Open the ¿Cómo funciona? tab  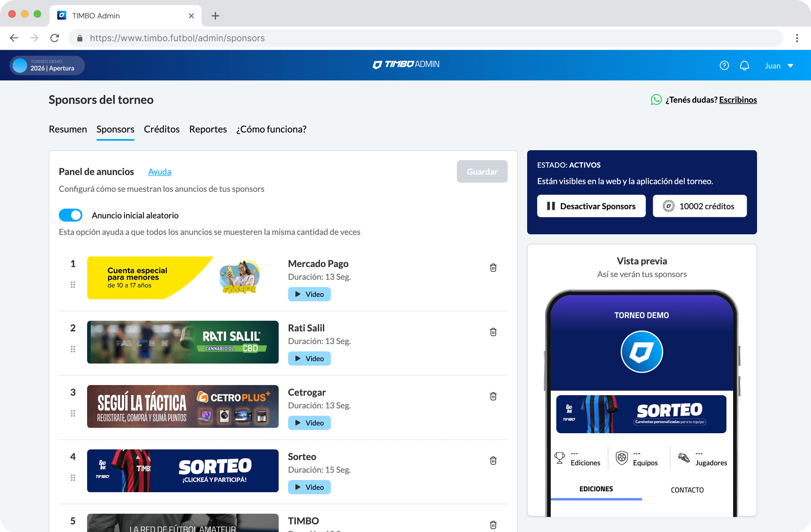[x=271, y=130]
